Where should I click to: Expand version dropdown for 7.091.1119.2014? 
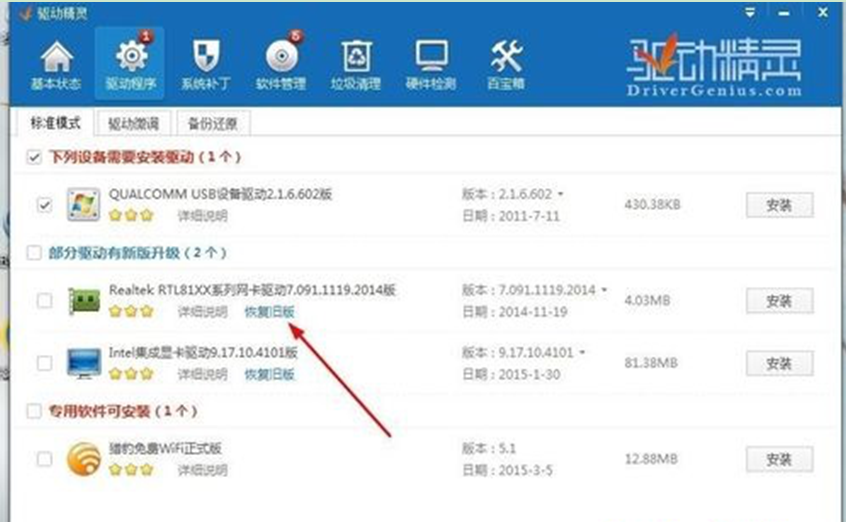pos(604,290)
